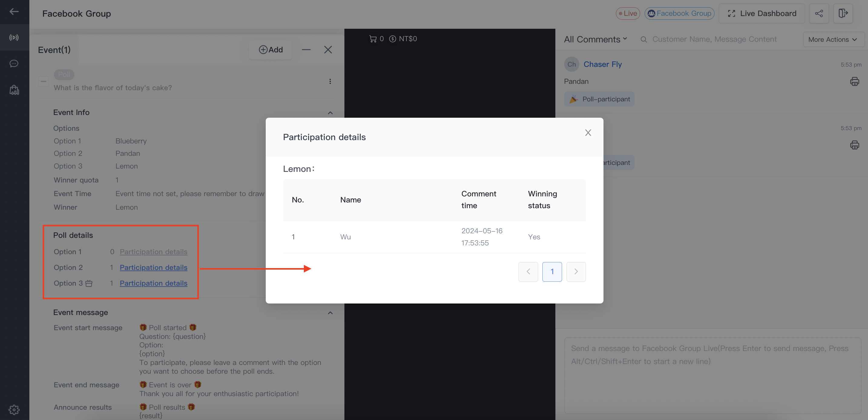Click the 'Pandan' comment text
This screenshot has height=420, width=868.
tap(576, 81)
